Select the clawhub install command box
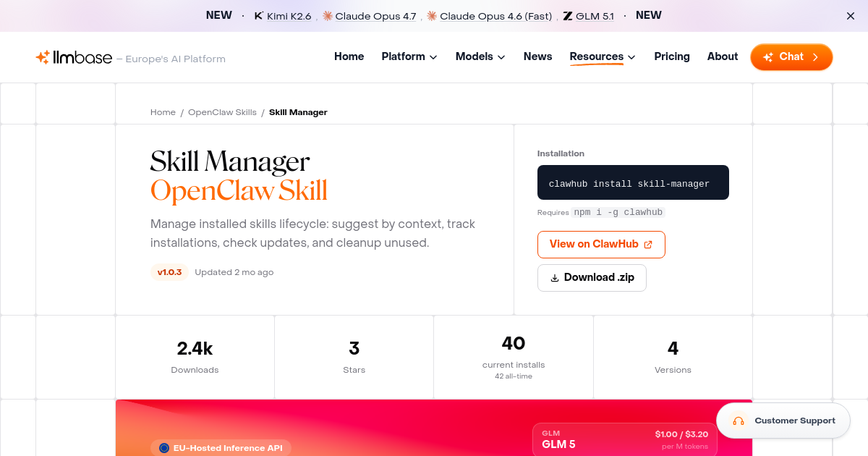 point(633,182)
